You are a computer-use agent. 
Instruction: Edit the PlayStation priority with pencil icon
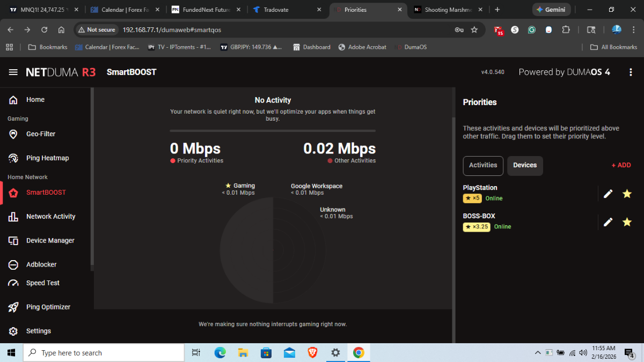[608, 194]
